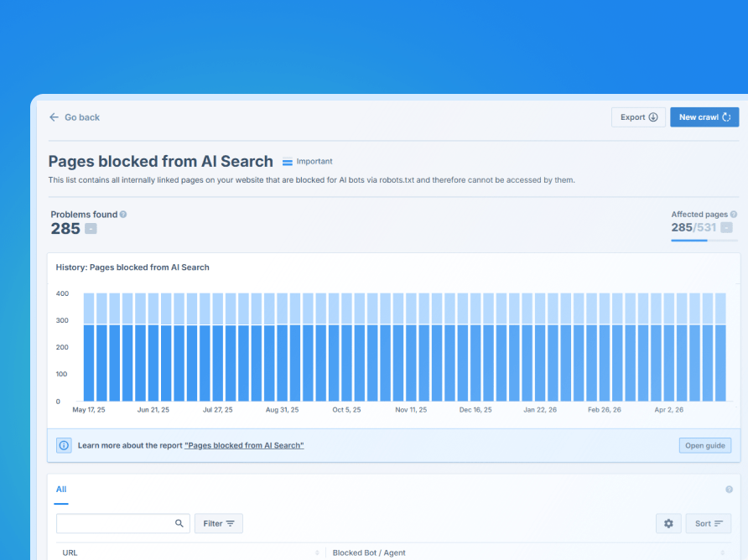
Task: Click the URL column sort arrows
Action: point(317,552)
